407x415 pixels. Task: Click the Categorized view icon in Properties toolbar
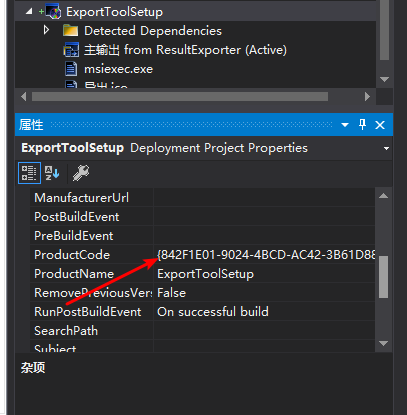point(29,173)
